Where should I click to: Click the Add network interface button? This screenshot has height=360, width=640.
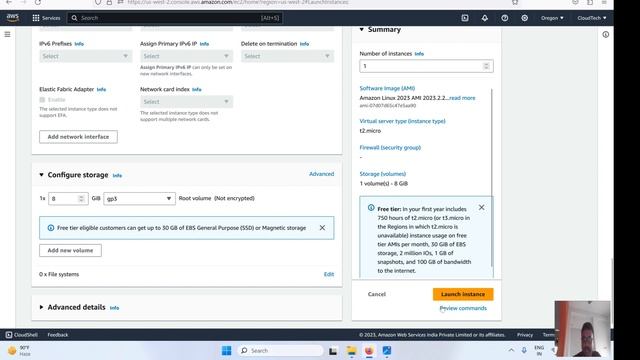click(x=78, y=137)
